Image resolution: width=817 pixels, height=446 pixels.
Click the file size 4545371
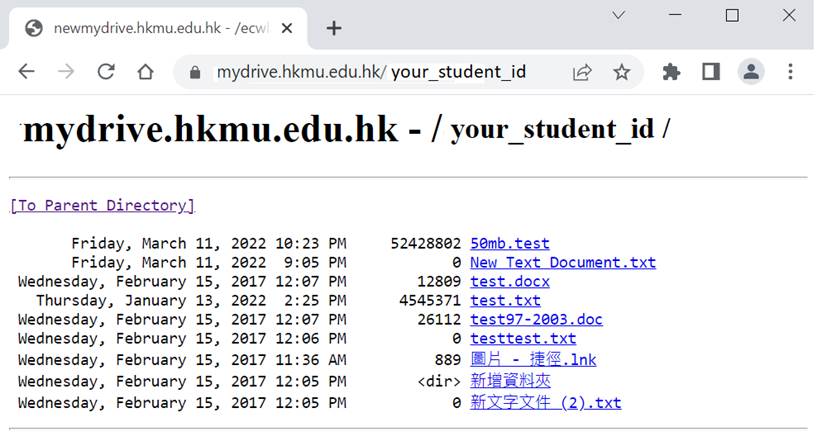(x=430, y=300)
